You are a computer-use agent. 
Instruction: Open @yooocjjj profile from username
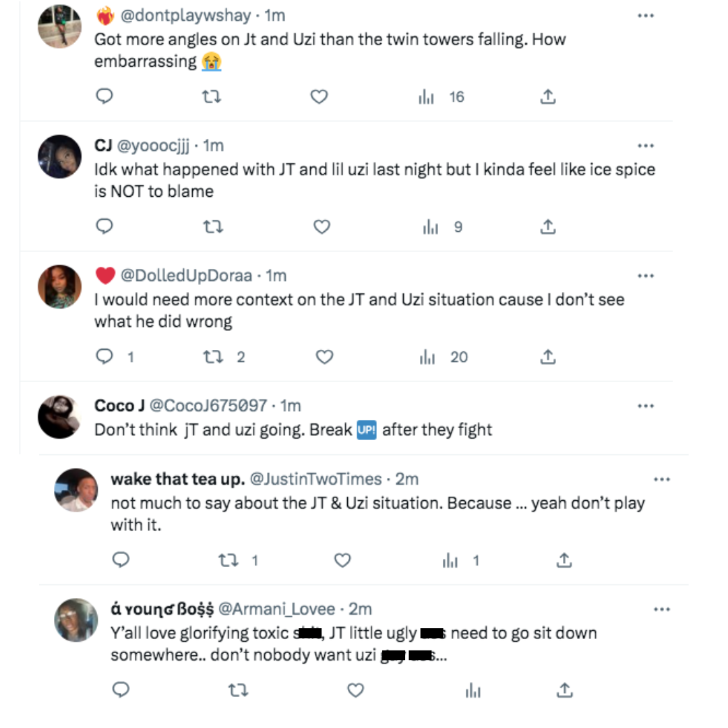click(x=154, y=146)
